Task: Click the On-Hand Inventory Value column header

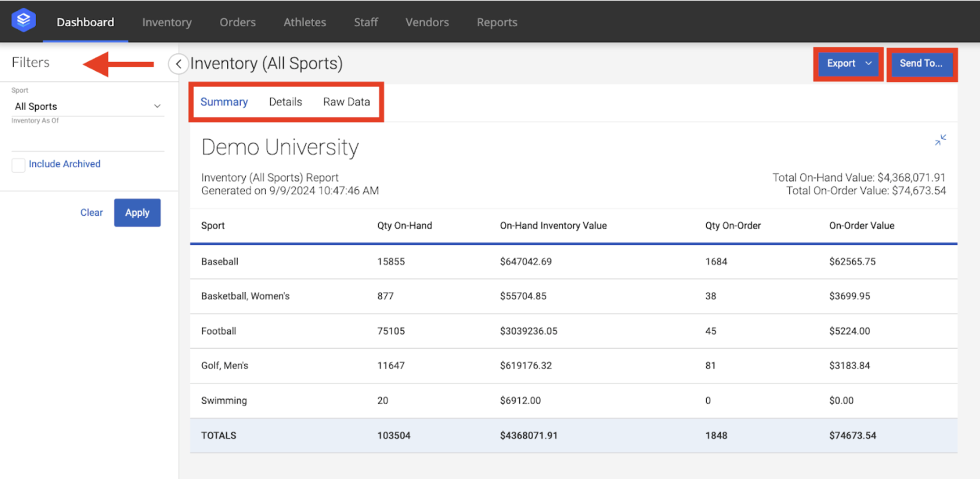Action: (x=553, y=226)
